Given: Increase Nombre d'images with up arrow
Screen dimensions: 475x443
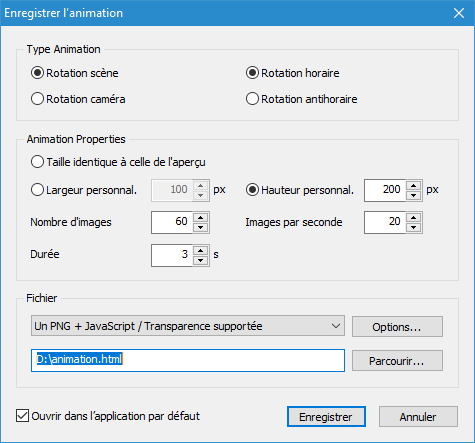Looking at the screenshot, I should (x=200, y=218).
